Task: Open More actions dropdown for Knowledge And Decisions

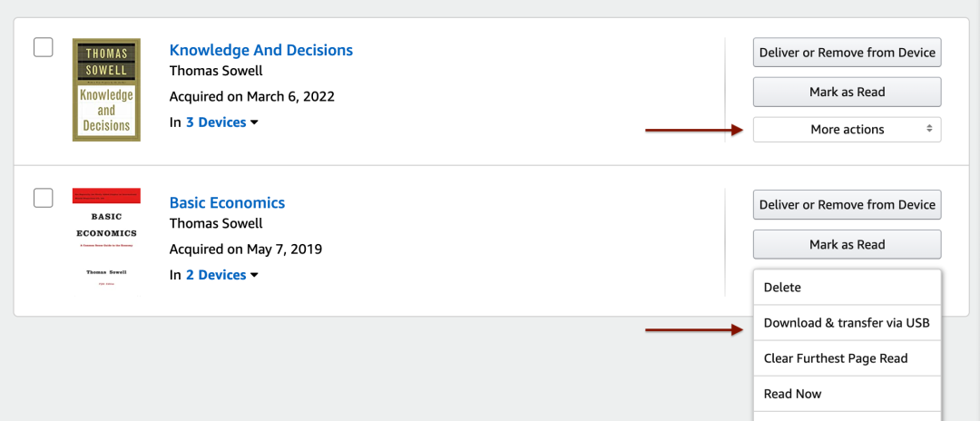Action: [847, 130]
